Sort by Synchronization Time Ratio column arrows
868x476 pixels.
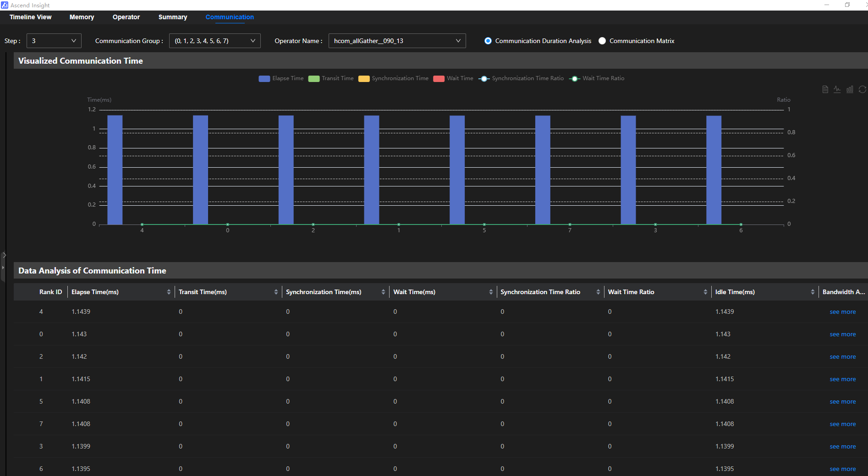[x=598, y=292]
